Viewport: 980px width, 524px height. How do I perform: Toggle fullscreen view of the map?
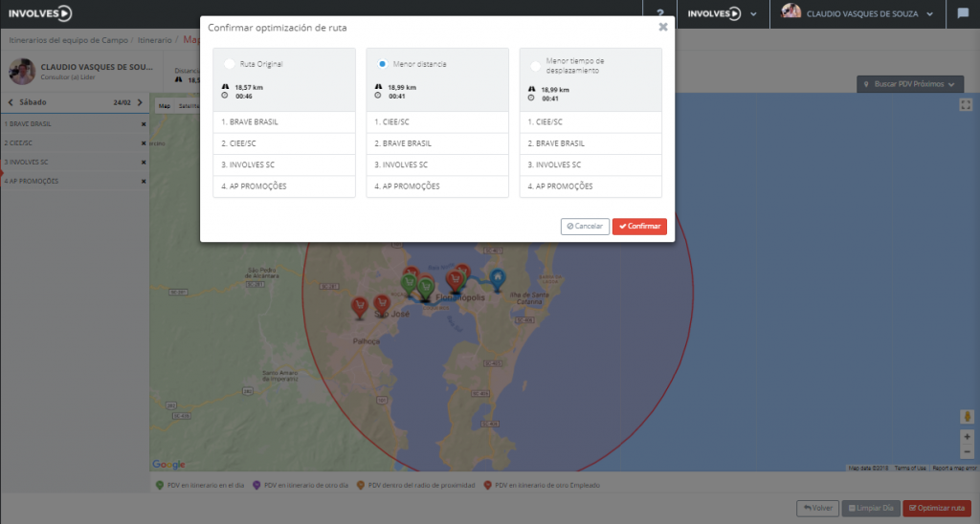point(966,105)
